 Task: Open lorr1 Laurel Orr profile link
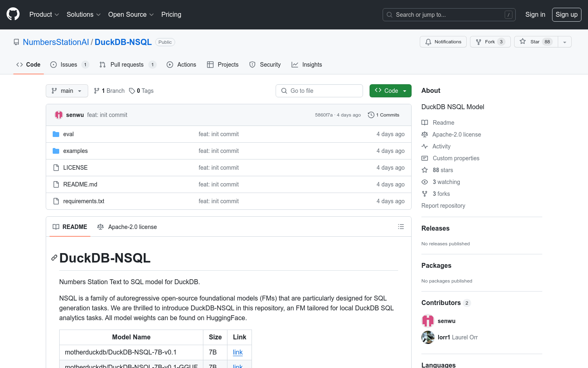458,337
